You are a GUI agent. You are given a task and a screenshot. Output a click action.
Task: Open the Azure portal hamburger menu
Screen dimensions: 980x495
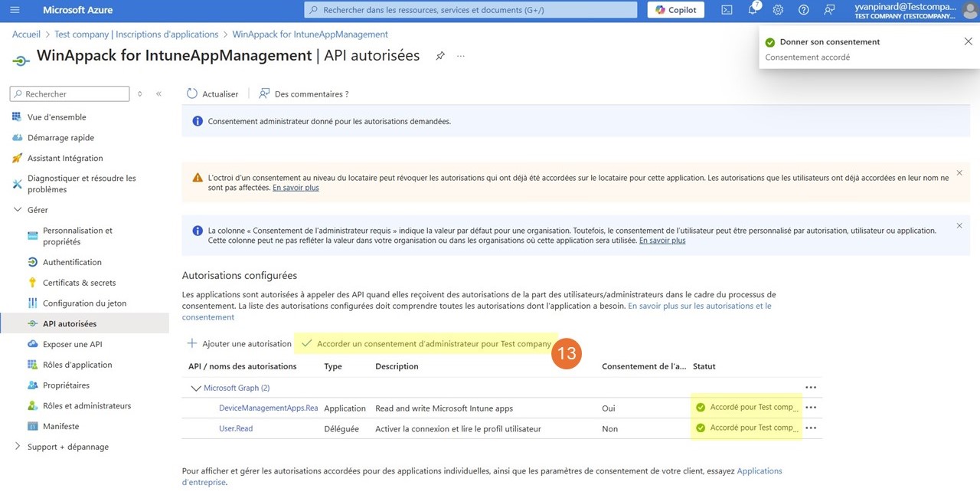tap(15, 10)
